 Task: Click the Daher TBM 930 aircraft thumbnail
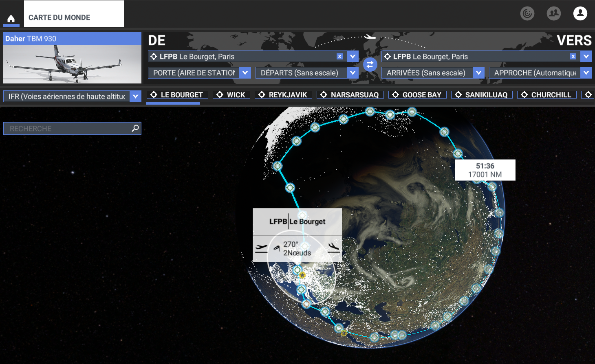point(72,64)
